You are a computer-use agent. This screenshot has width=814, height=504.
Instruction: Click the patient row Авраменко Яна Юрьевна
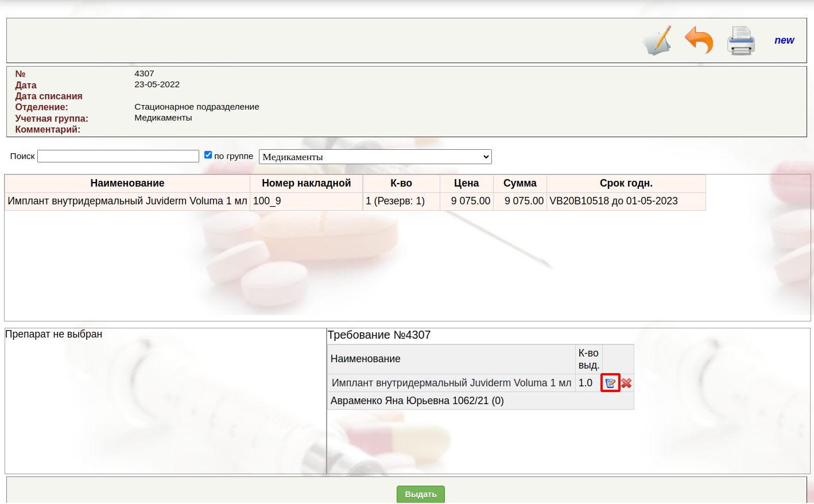pyautogui.click(x=417, y=401)
